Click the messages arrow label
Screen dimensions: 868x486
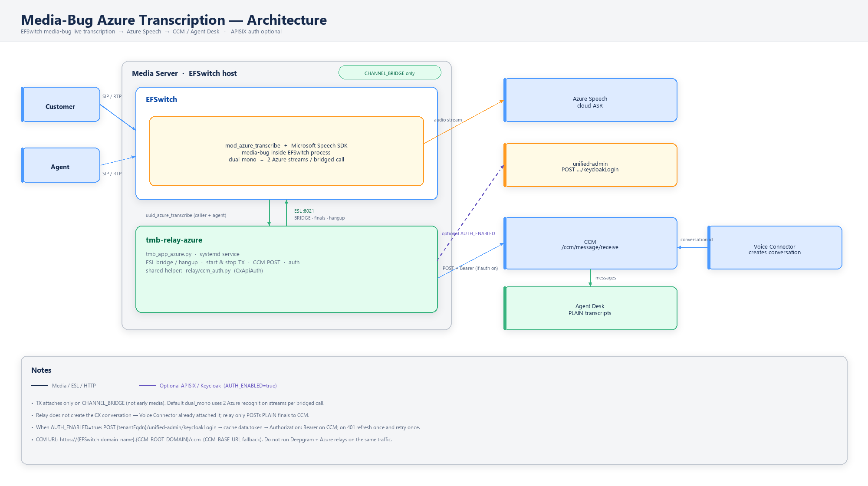[606, 278]
